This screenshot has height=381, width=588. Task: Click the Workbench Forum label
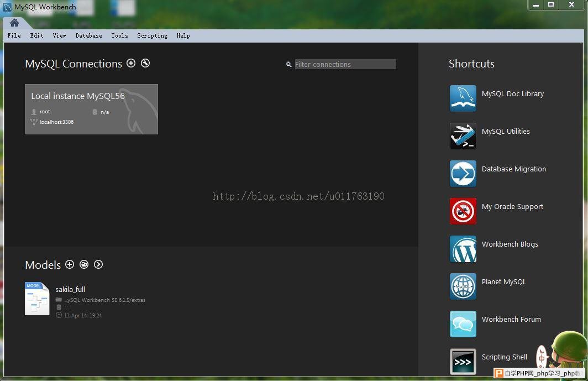tap(512, 319)
